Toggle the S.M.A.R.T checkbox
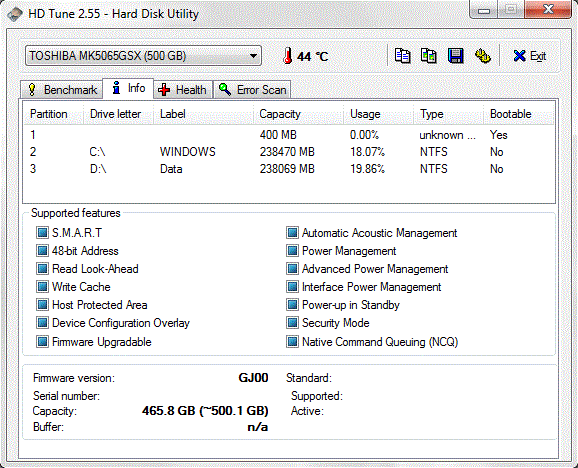578x468 pixels. (x=42, y=233)
